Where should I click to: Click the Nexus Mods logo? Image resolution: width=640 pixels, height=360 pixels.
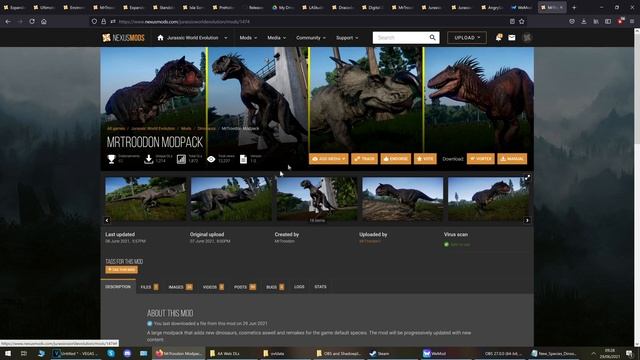click(123, 38)
